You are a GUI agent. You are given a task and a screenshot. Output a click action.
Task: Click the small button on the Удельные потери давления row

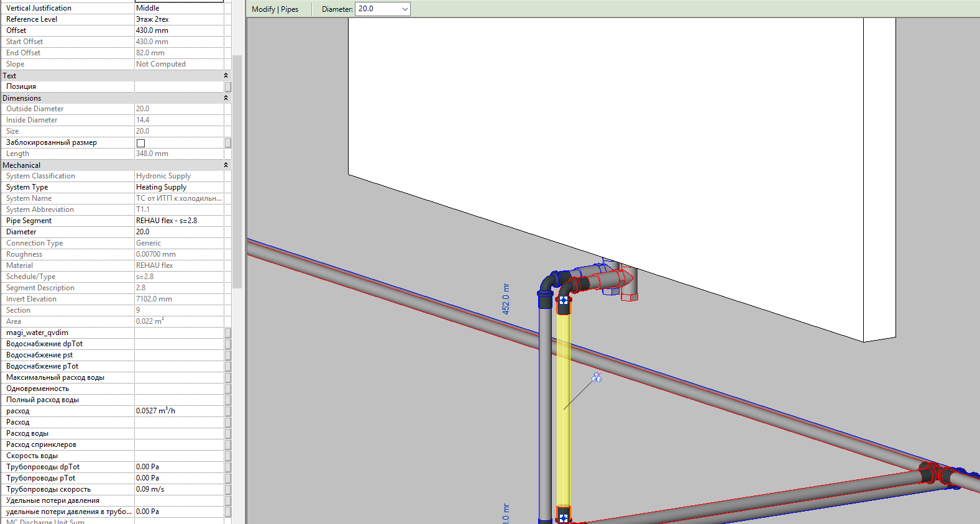(x=228, y=500)
